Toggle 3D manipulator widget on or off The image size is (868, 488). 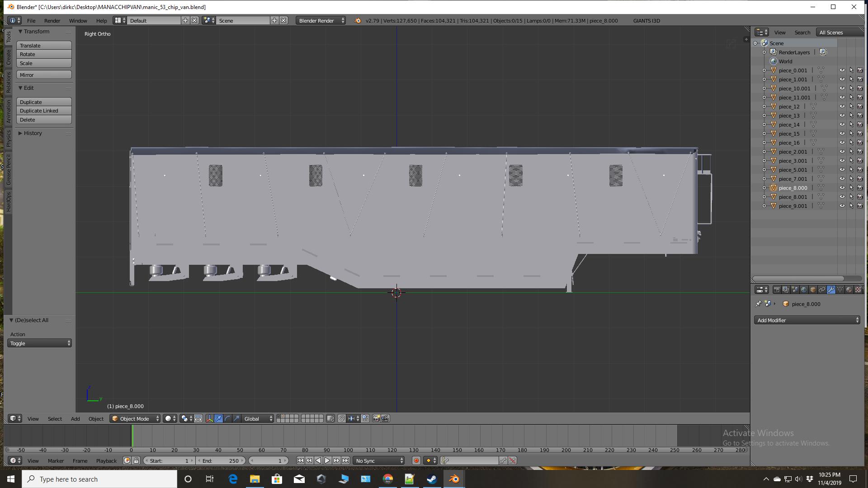(209, 418)
